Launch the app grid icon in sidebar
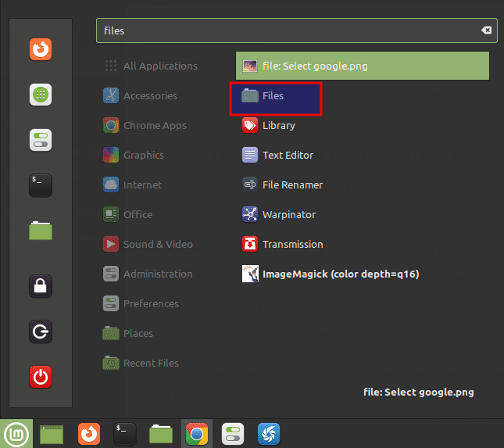Viewport: 504px width, 448px height. [41, 95]
